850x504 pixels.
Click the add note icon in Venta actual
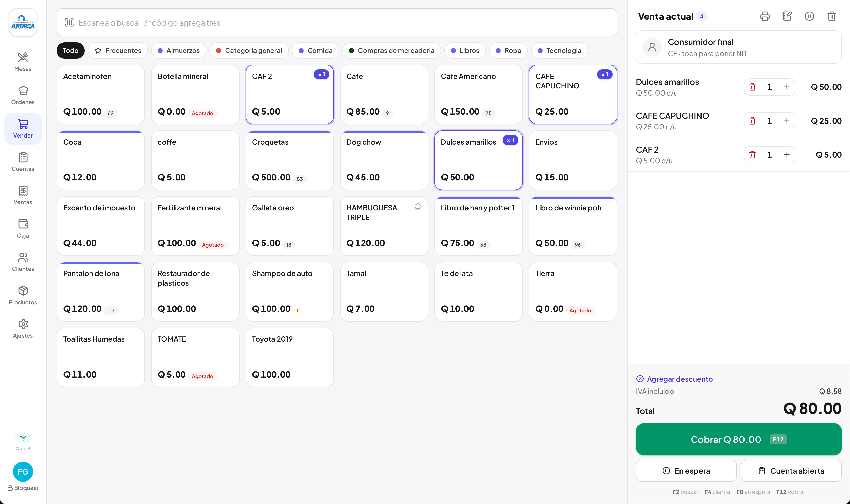(x=787, y=16)
